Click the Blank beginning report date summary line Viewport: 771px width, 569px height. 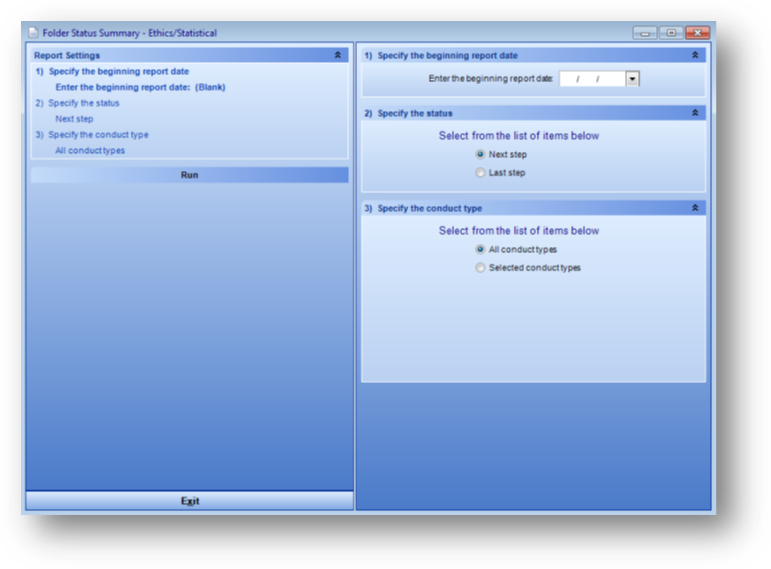140,87
